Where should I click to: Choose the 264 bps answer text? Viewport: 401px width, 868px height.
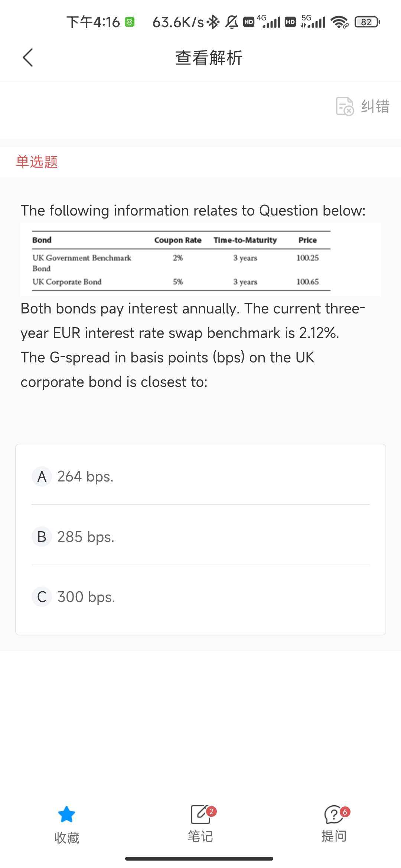[85, 477]
